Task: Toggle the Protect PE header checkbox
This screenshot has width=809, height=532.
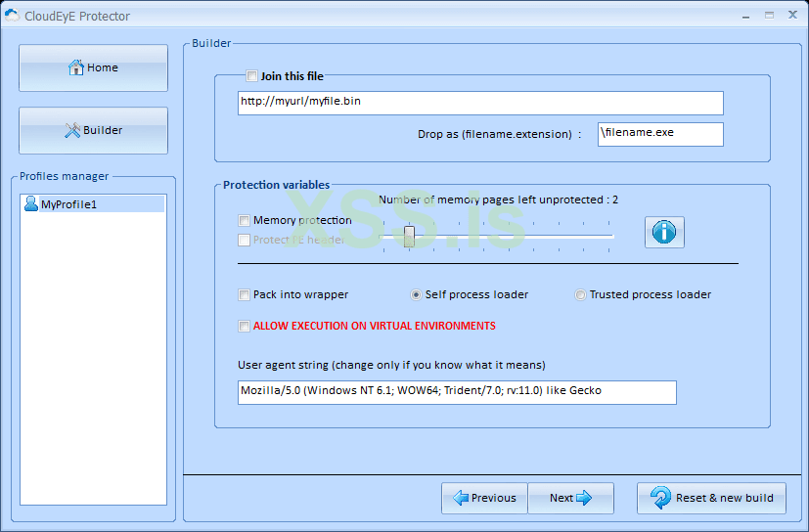Action: [x=244, y=240]
